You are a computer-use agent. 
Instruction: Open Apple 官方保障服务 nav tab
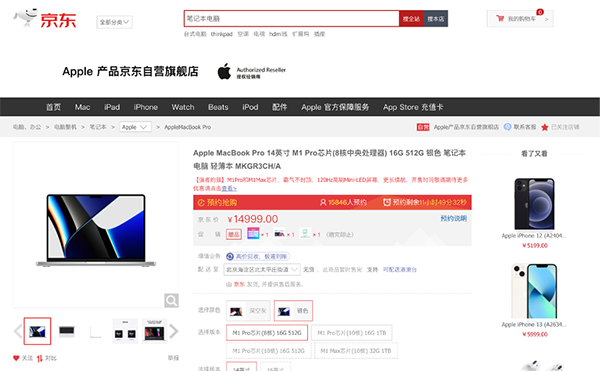335,107
